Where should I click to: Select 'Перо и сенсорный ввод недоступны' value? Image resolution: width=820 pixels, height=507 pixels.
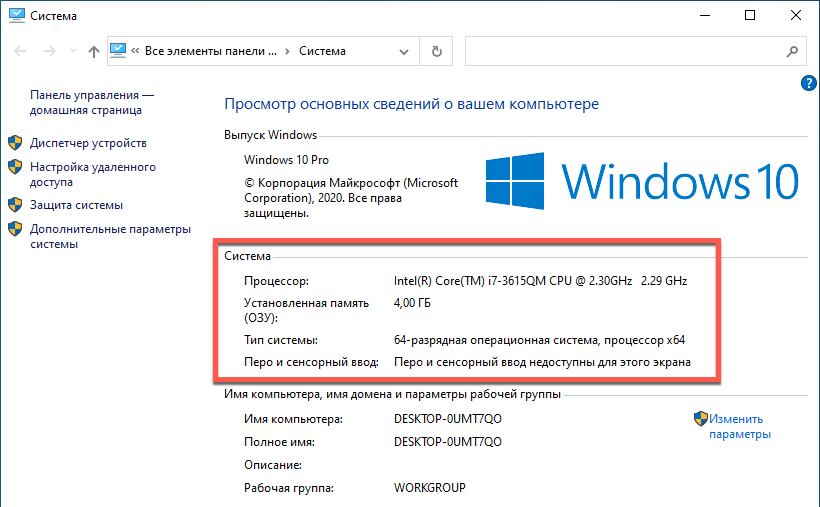tap(542, 362)
